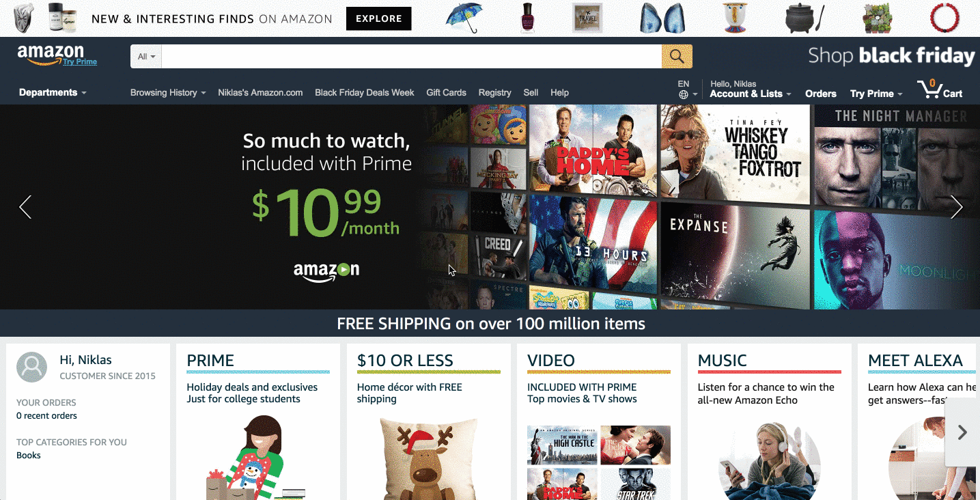This screenshot has width=980, height=500.
Task: Click the globe language selector icon
Action: click(x=684, y=95)
